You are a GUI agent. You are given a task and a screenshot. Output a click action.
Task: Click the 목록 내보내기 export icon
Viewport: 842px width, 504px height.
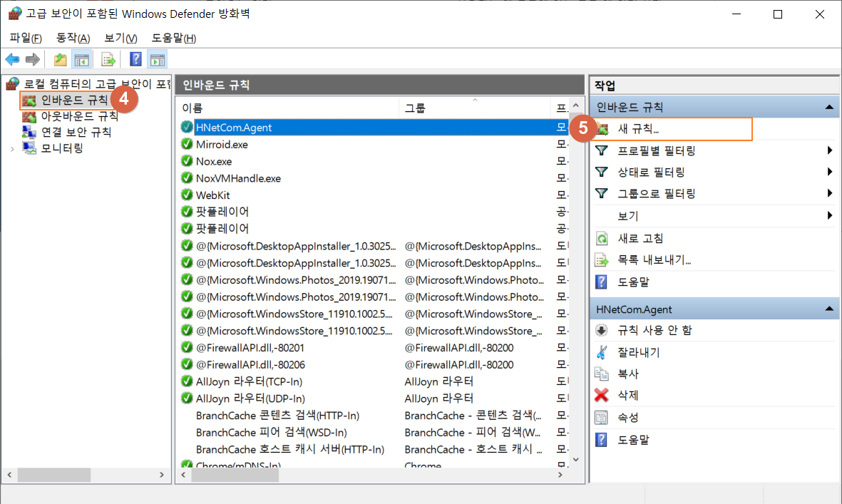tap(602, 260)
